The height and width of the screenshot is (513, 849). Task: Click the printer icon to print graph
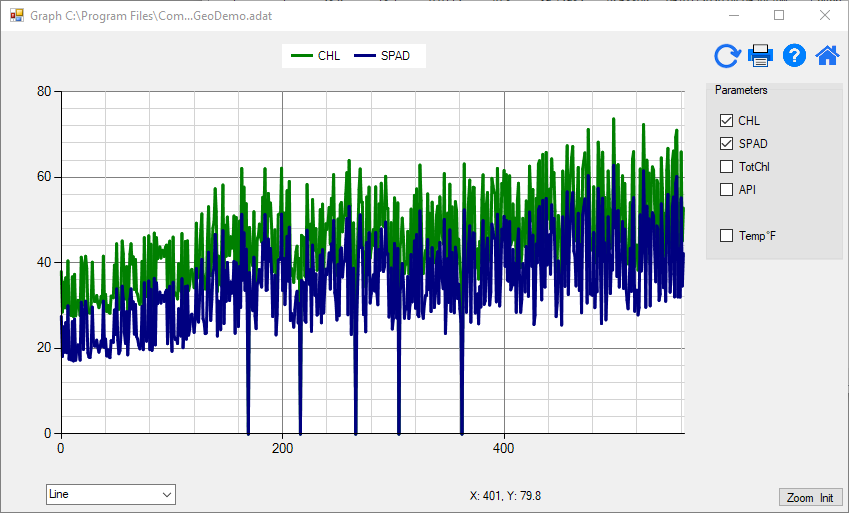(x=761, y=56)
